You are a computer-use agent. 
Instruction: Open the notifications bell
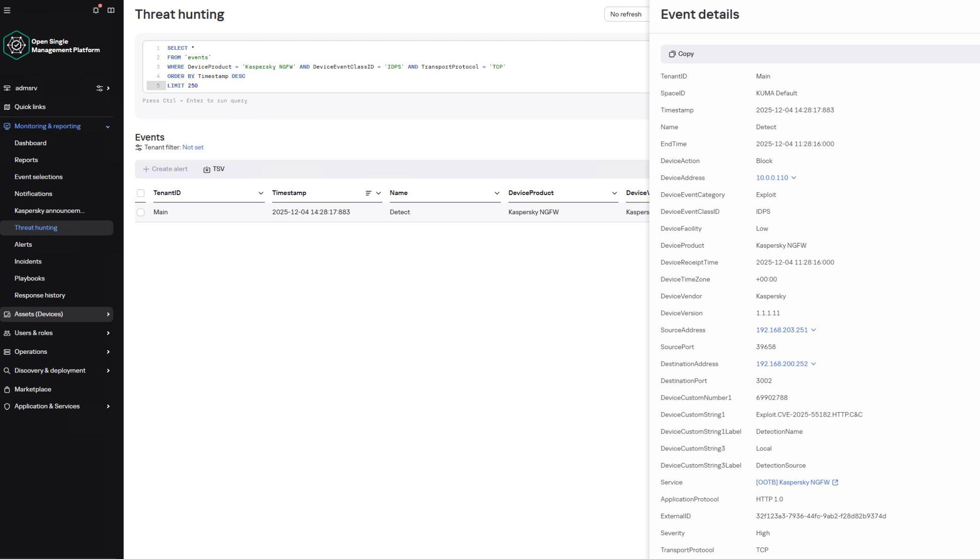96,10
